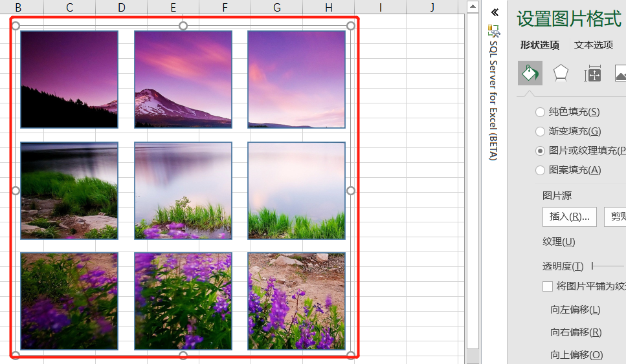Click the 纹理(U) texture label

pyautogui.click(x=559, y=242)
